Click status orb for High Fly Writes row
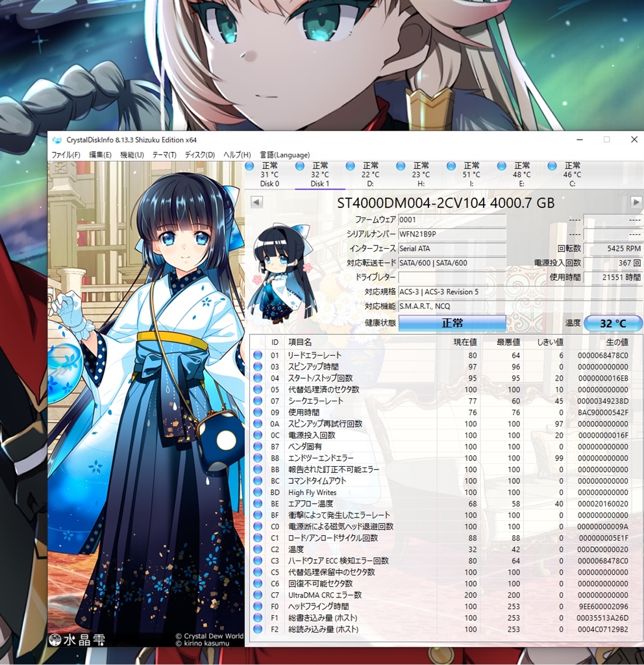The image size is (644, 665). click(258, 492)
